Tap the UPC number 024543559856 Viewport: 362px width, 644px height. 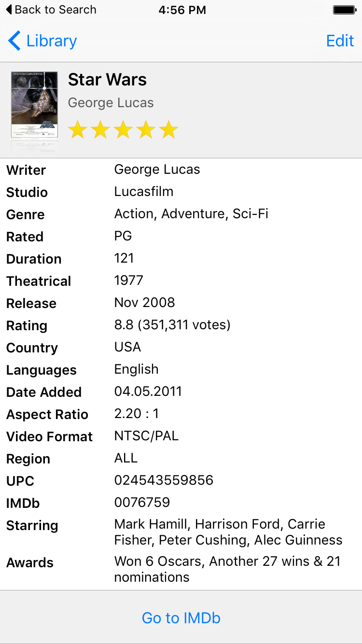pyautogui.click(x=164, y=480)
